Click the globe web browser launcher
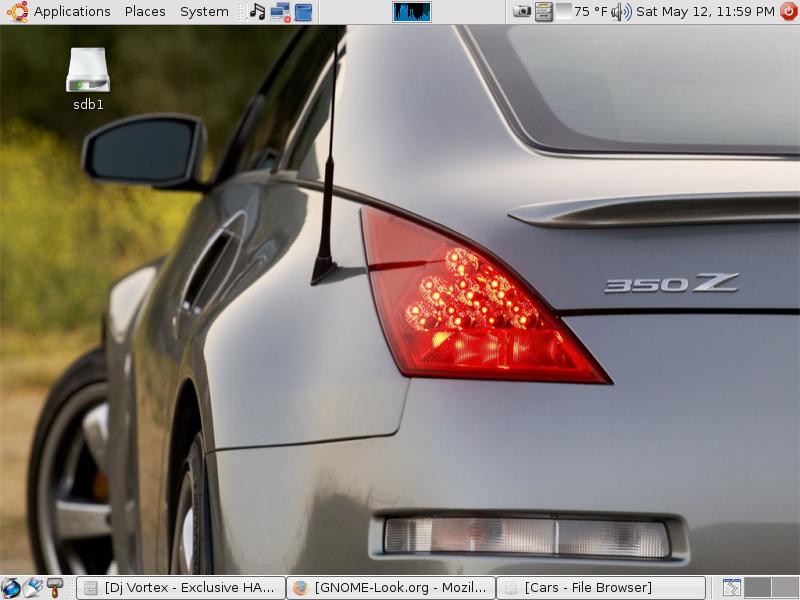 point(11,588)
